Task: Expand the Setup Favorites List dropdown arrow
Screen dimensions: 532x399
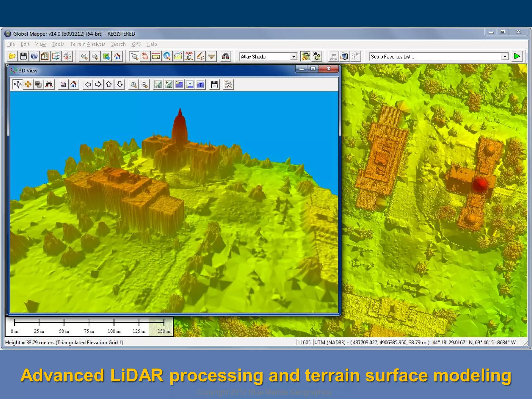Action: [505, 57]
